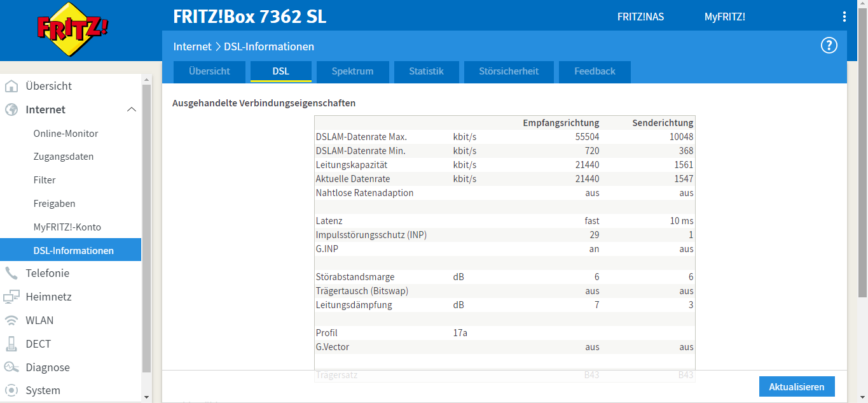This screenshot has height=403, width=868.
Task: Click the WLAN wifi icon
Action: (11, 320)
